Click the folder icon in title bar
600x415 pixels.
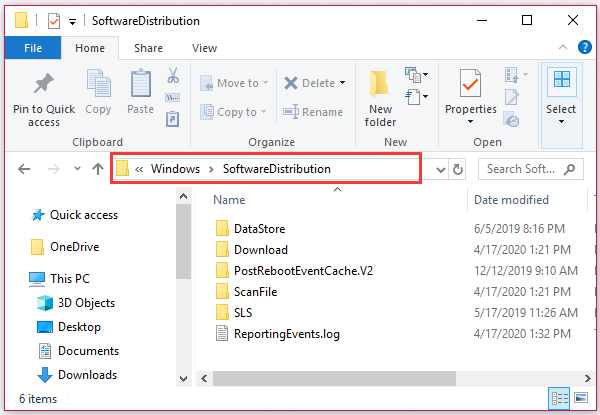click(21, 20)
